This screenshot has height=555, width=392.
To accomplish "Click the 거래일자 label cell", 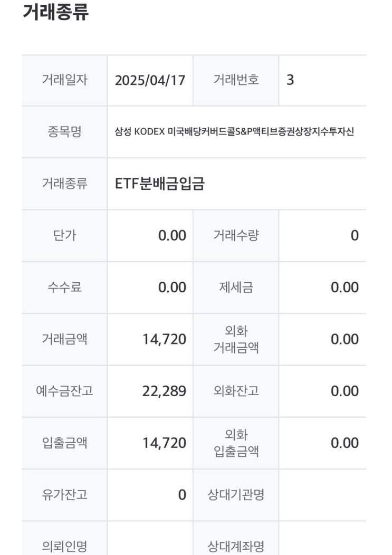I will pyautogui.click(x=64, y=80).
